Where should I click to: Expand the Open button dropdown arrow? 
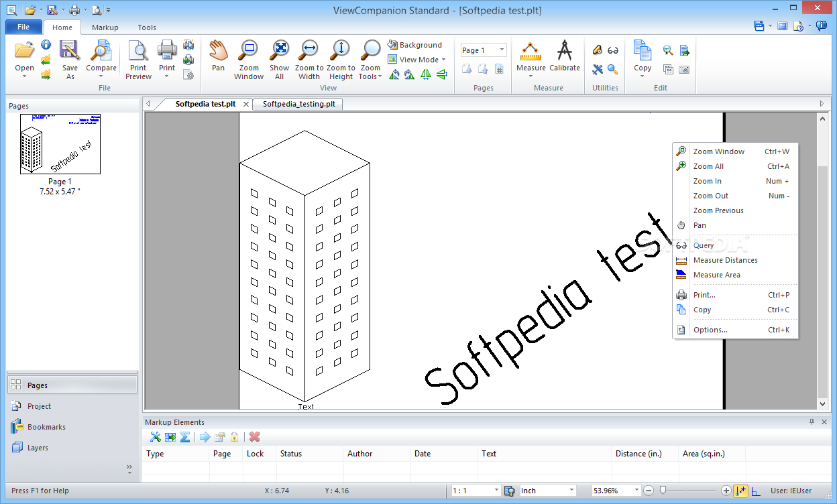point(24,76)
